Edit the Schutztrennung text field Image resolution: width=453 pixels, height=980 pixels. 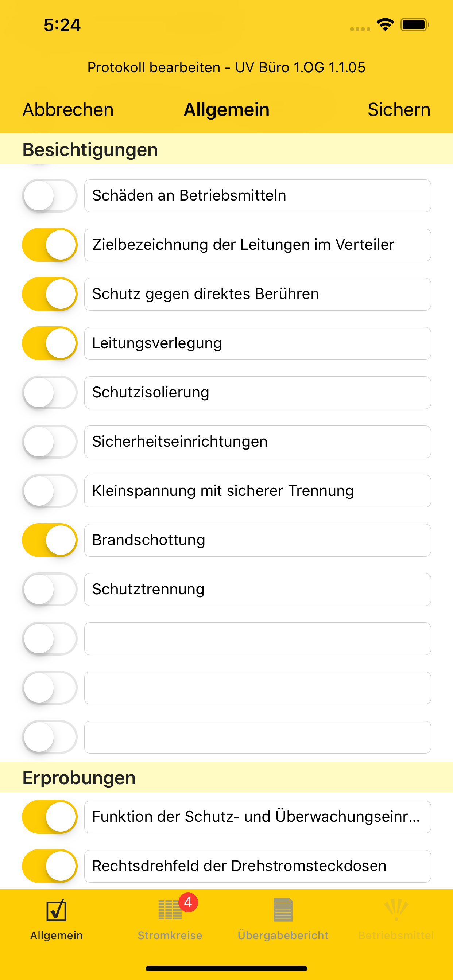[258, 589]
